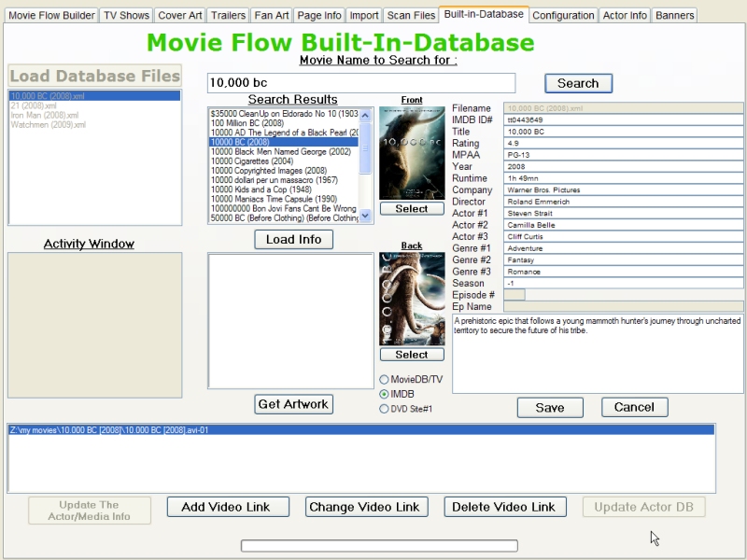Open the Cover Art tab
This screenshot has width=747, height=560.
(179, 16)
